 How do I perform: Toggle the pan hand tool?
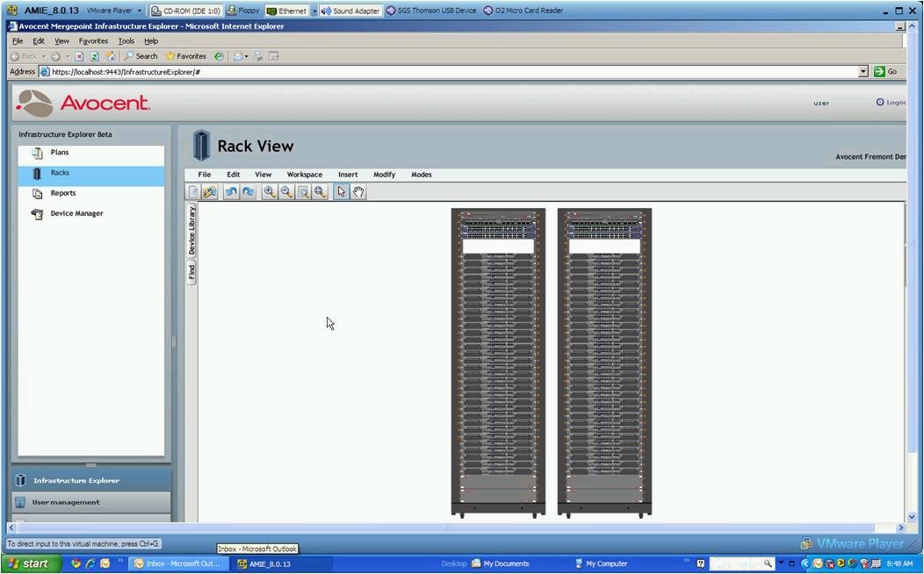click(x=358, y=191)
